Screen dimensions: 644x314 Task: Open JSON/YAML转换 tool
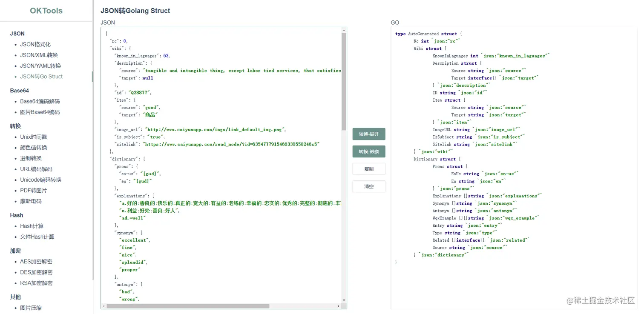[x=40, y=66]
